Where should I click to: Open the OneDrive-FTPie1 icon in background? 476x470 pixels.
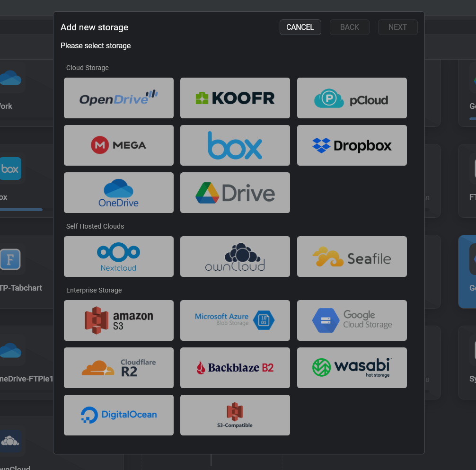pyautogui.click(x=10, y=350)
